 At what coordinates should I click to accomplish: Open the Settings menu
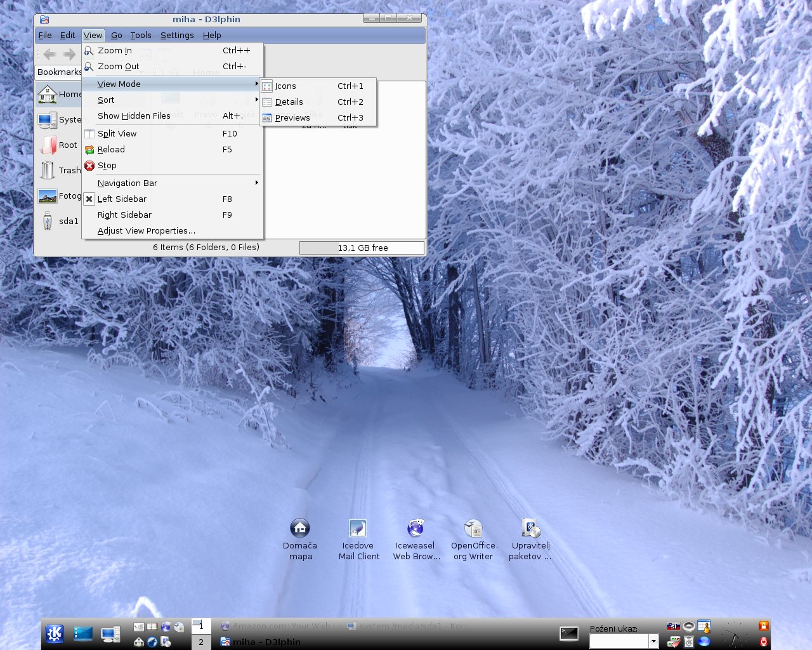coord(177,36)
